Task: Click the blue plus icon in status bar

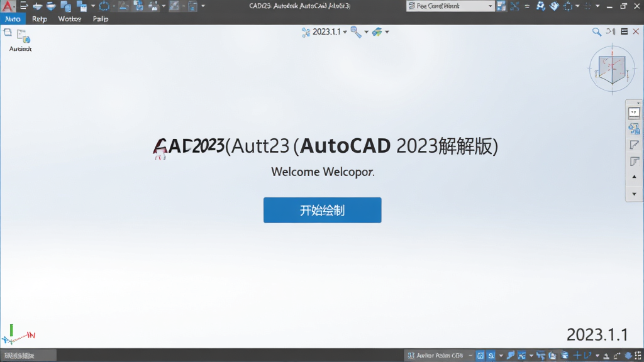Action: point(577,356)
